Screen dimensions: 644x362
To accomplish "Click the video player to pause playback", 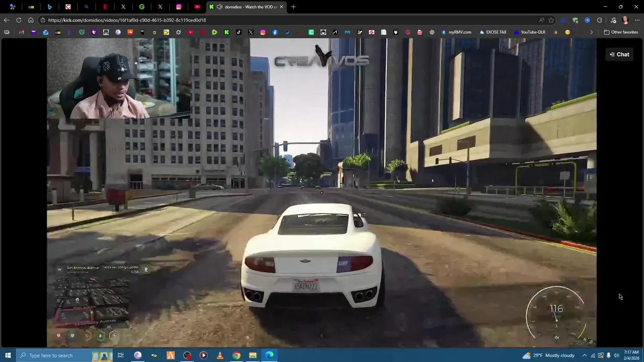I will pyautogui.click(x=322, y=193).
